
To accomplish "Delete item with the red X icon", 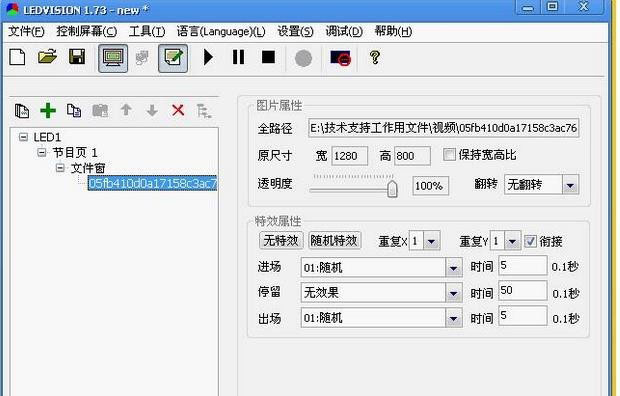I will tap(178, 110).
